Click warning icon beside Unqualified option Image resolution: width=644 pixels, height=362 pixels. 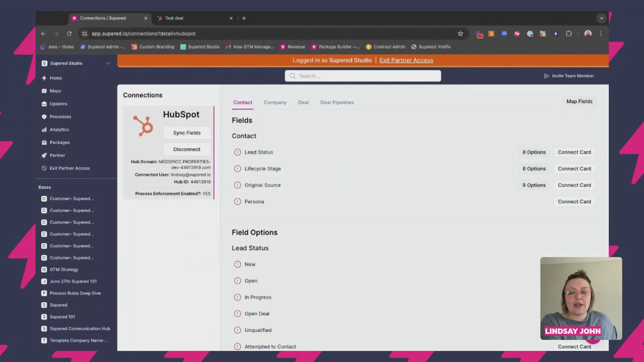point(237,330)
